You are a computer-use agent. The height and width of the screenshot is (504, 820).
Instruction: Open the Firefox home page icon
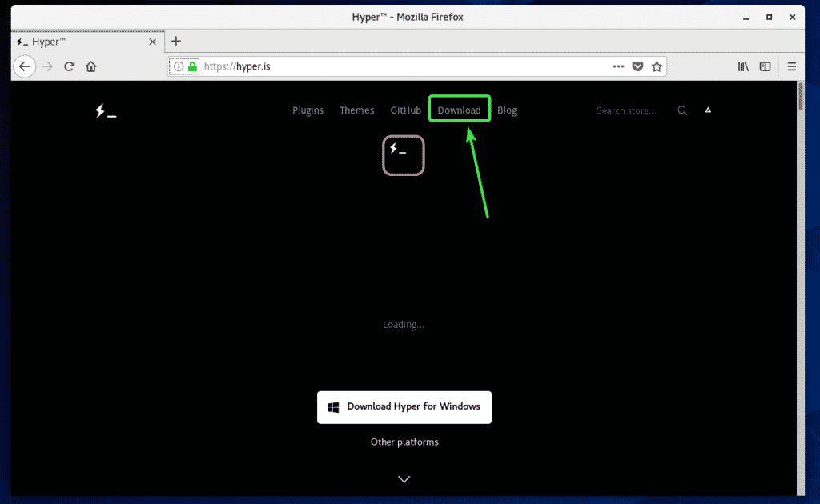pos(91,66)
